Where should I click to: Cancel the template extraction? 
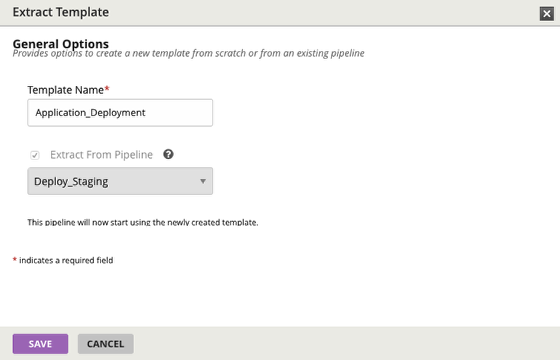[106, 344]
